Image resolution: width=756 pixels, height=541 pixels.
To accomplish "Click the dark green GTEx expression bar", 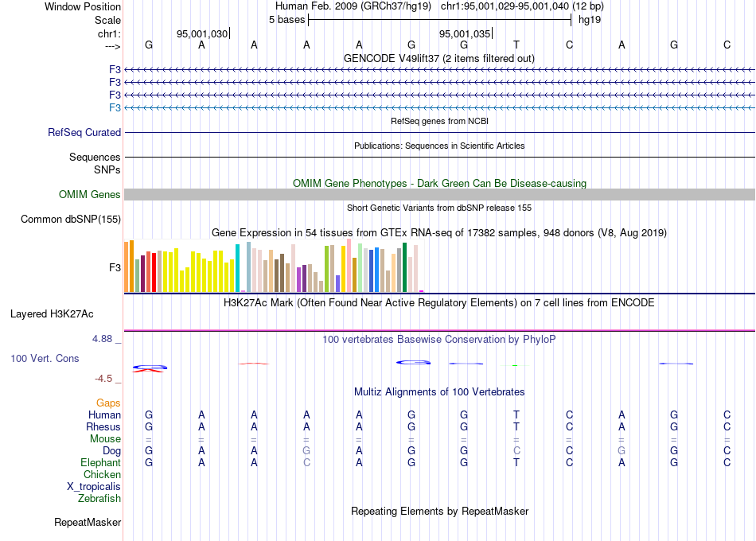I will (x=404, y=267).
